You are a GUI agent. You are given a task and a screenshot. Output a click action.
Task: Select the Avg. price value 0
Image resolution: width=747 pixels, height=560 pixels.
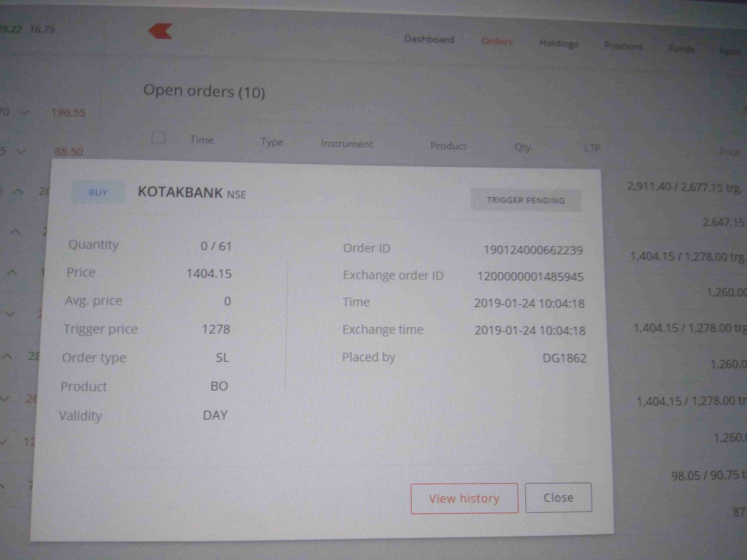point(228,301)
